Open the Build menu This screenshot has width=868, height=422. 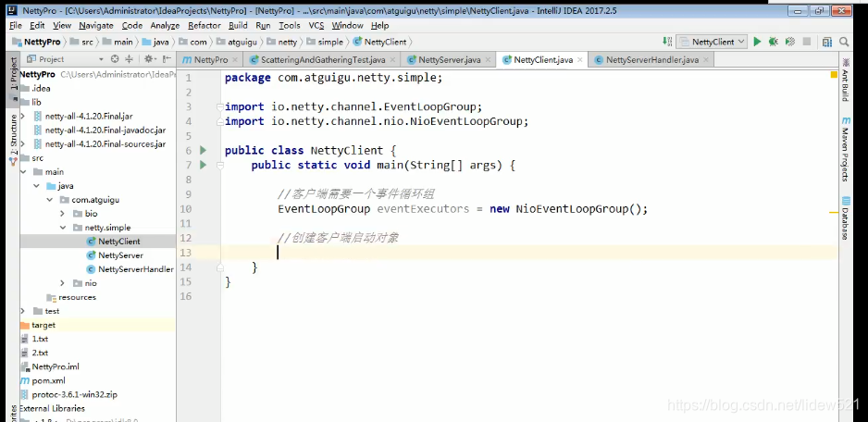click(x=238, y=26)
